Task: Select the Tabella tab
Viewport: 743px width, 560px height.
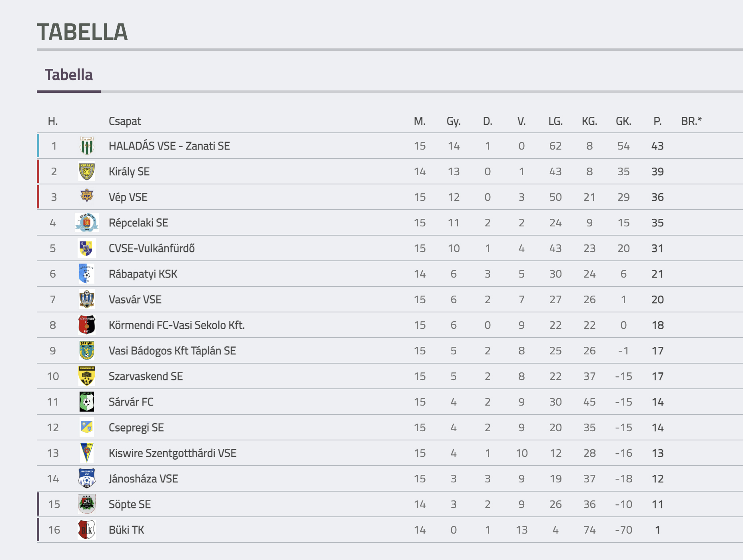Action: [69, 75]
